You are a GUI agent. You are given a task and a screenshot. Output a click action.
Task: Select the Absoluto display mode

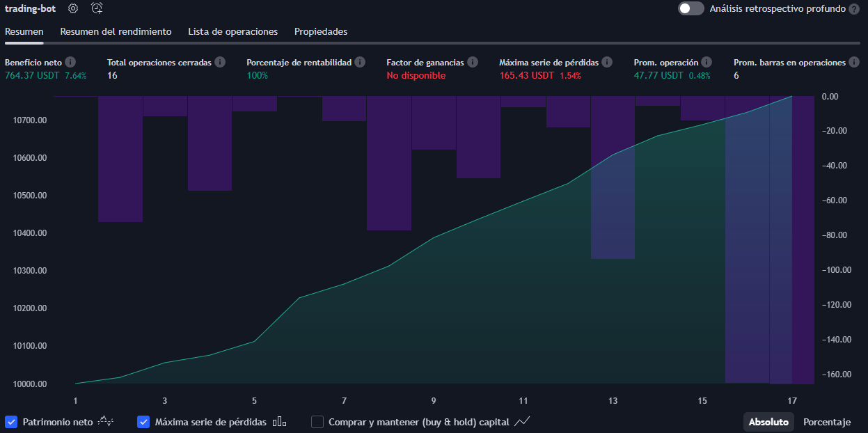[x=768, y=422]
